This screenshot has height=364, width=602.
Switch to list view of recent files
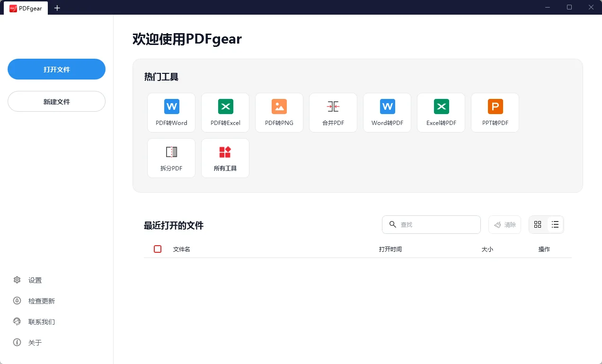[555, 224]
